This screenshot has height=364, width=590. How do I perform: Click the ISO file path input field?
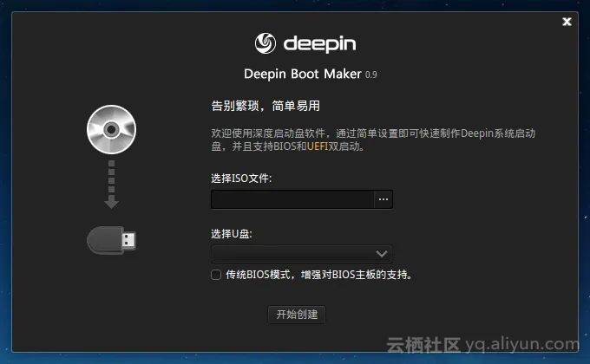click(x=292, y=199)
